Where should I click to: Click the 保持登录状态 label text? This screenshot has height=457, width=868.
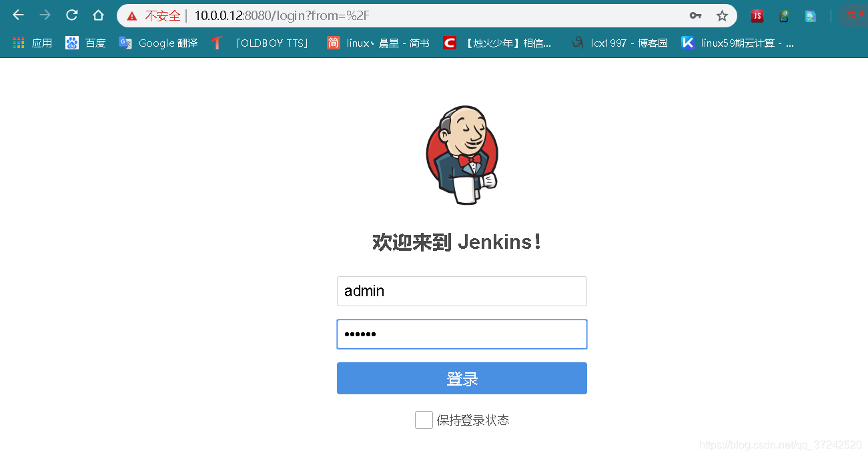pos(473,420)
